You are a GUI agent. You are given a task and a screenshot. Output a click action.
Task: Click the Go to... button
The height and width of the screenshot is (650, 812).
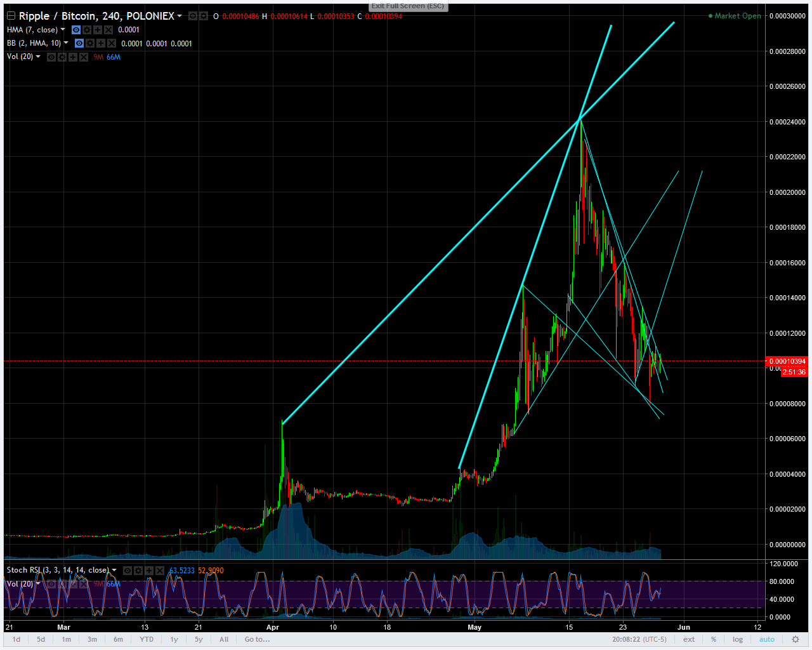tap(256, 639)
